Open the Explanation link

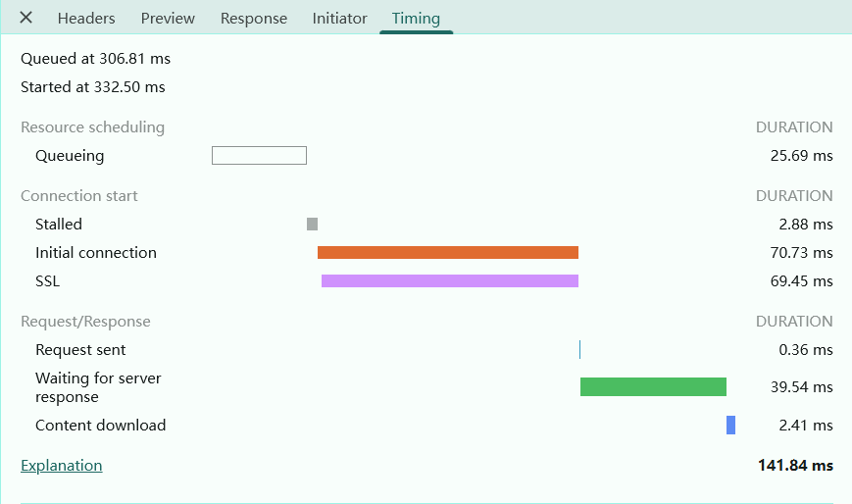61,466
